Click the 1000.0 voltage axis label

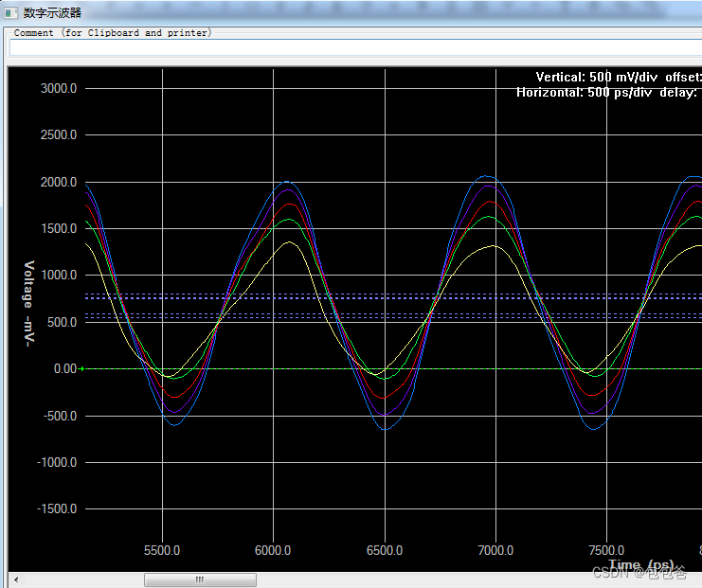click(x=59, y=276)
